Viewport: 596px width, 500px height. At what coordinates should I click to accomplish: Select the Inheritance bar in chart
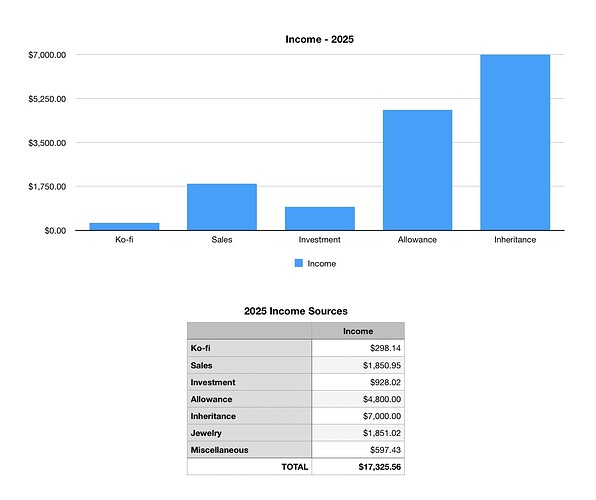pyautogui.click(x=515, y=142)
